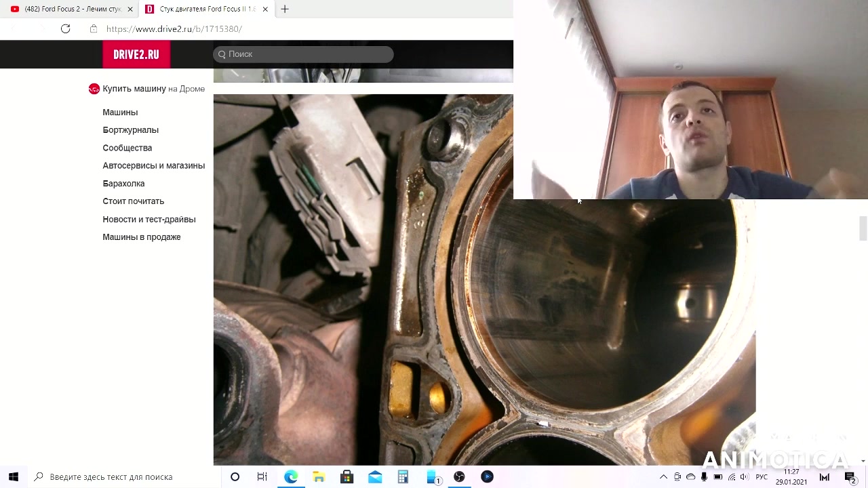This screenshot has height=488, width=868.
Task: Select the "Стук двигателя Ford Focus II" tab
Action: click(x=205, y=9)
